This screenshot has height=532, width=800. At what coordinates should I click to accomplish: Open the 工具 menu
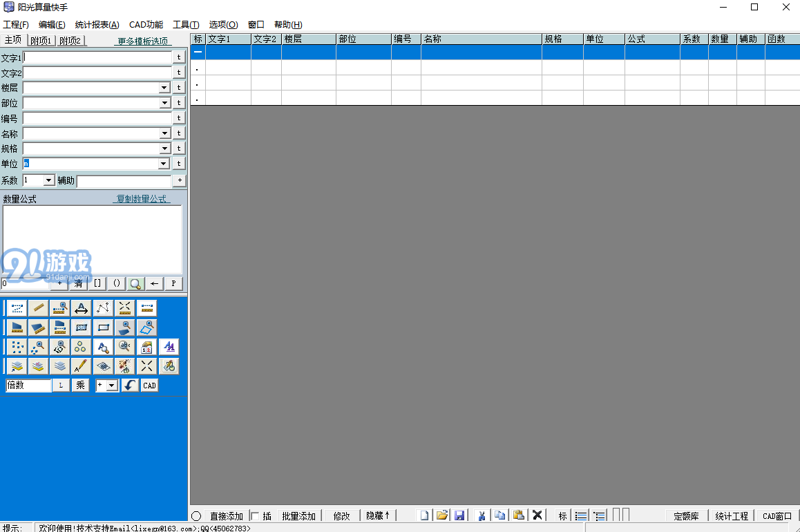[184, 24]
